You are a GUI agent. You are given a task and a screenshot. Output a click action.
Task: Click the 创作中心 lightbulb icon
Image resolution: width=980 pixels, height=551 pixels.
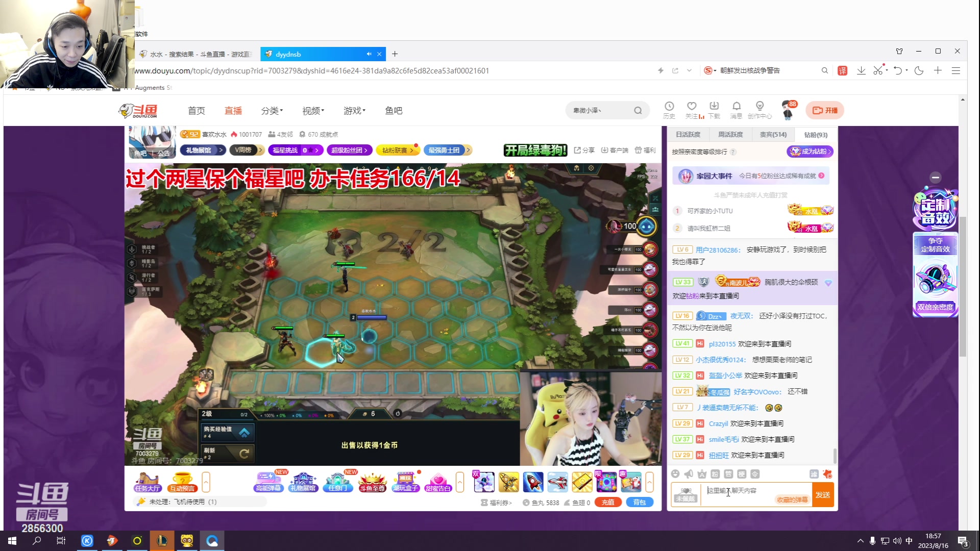759,106
